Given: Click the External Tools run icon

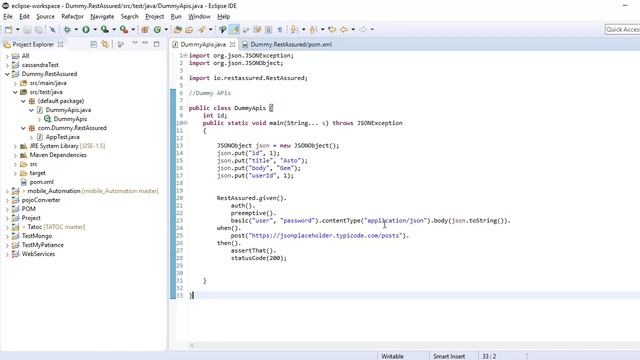Looking at the screenshot, I should coord(124,29).
